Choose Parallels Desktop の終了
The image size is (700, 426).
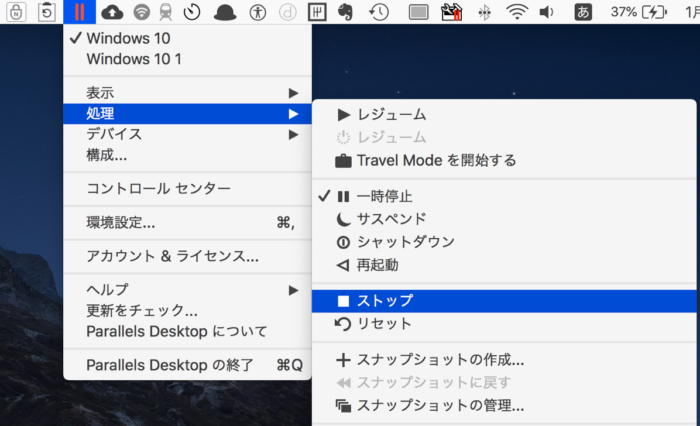click(x=188, y=365)
